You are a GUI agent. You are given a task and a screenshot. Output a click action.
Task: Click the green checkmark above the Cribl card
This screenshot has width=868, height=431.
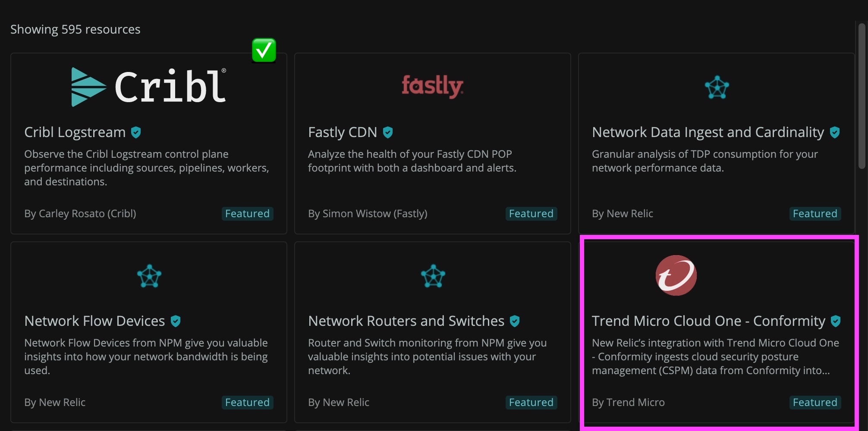coord(264,50)
